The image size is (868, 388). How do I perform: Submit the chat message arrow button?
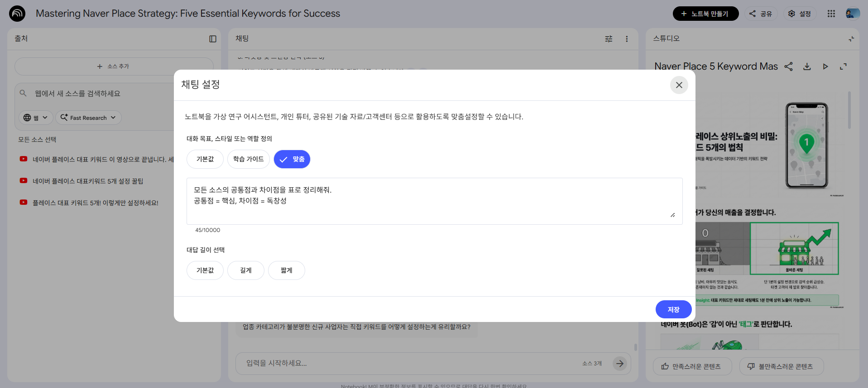pos(620,363)
